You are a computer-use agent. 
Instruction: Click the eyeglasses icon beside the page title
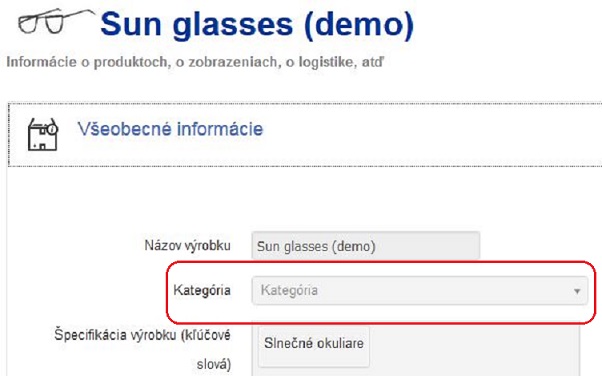point(56,22)
